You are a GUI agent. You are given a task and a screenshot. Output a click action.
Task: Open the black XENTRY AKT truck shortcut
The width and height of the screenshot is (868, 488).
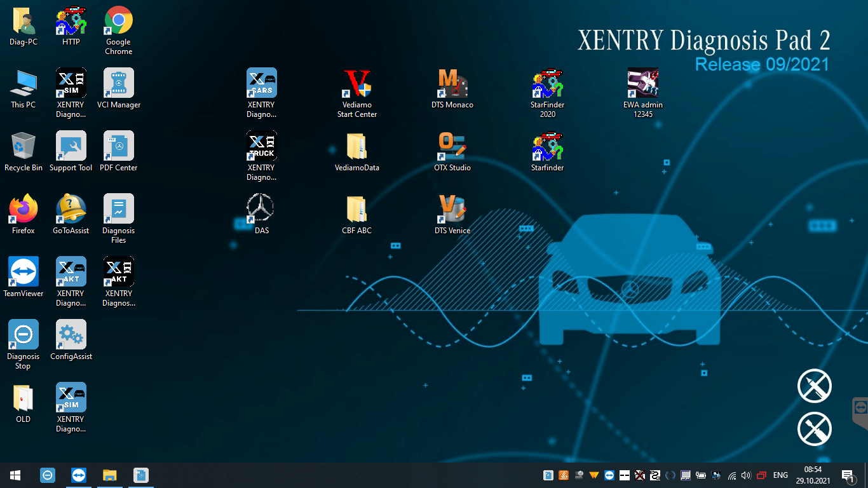point(119,282)
